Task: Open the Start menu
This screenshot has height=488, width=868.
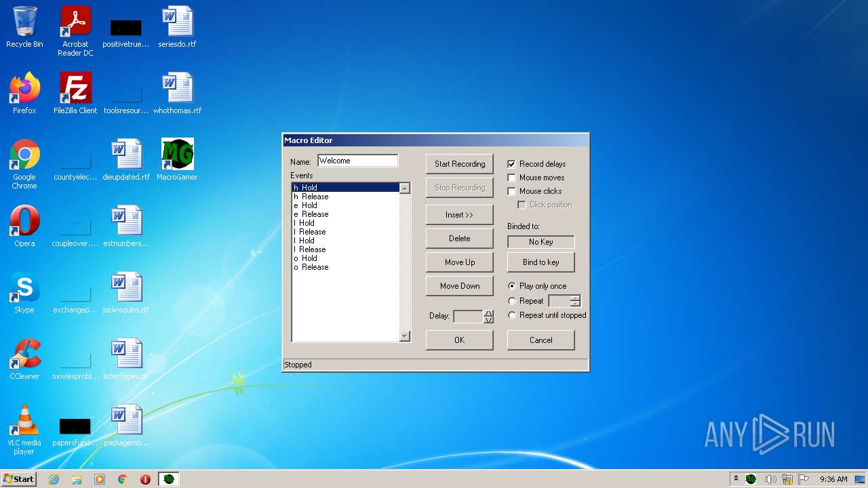Action: coord(19,479)
